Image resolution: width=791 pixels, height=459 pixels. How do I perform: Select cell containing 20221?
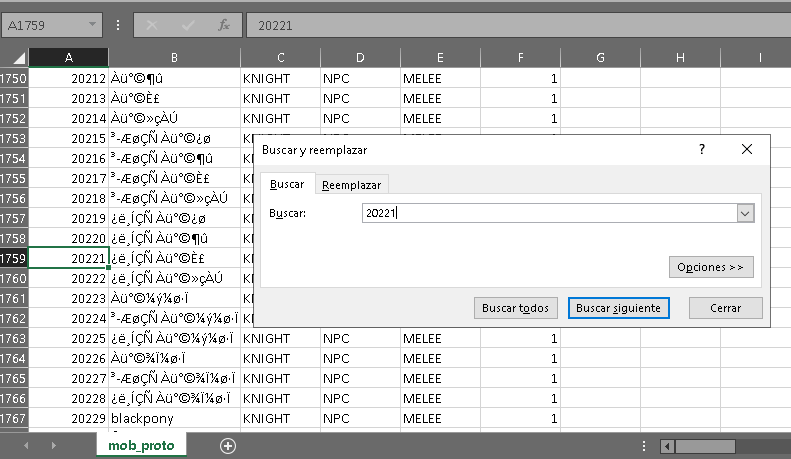click(x=69, y=258)
